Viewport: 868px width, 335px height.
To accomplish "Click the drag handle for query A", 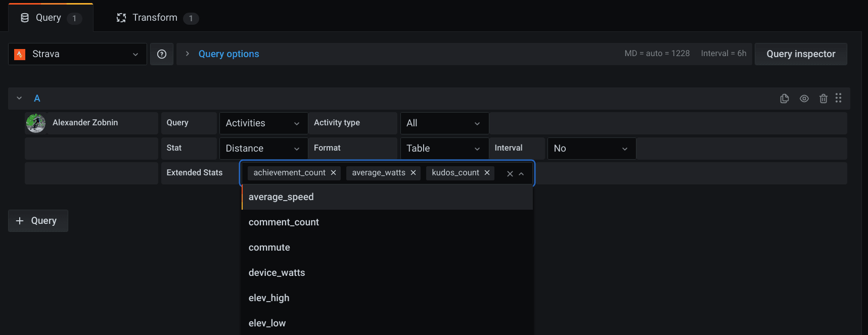I will (x=839, y=98).
